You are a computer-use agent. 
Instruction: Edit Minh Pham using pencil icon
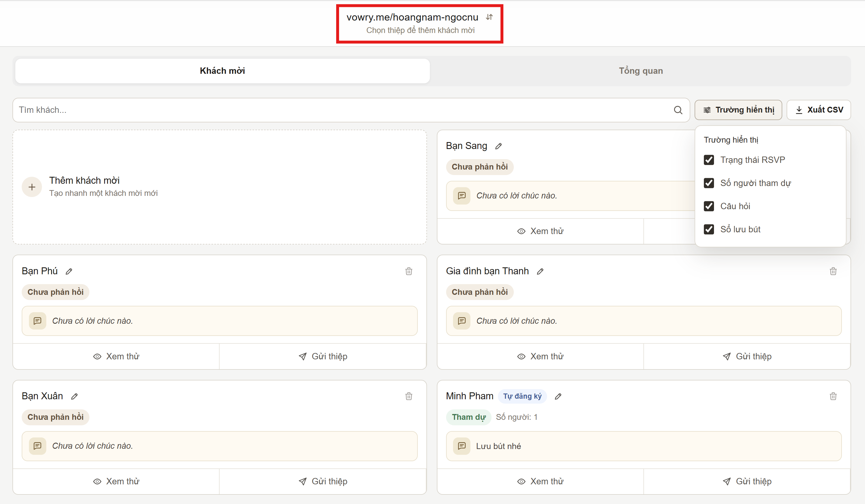coord(558,397)
